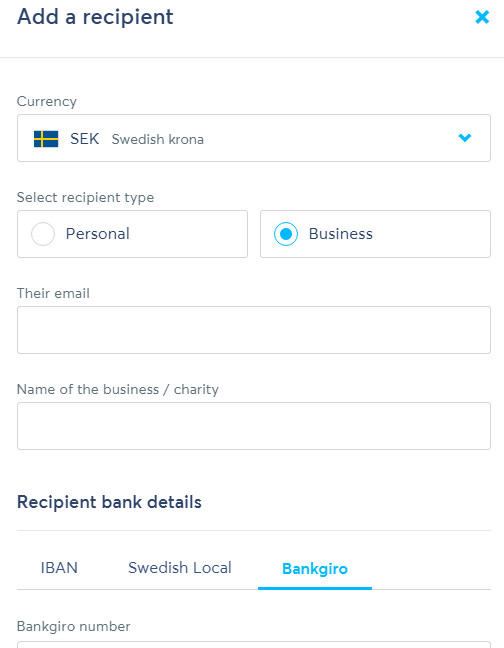Switch to the IBAN tab
The width and height of the screenshot is (504, 648).
pyautogui.click(x=59, y=568)
